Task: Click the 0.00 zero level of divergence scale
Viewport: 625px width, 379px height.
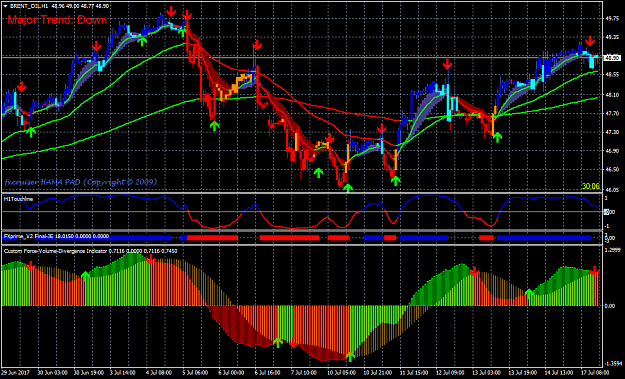Action: (609, 306)
